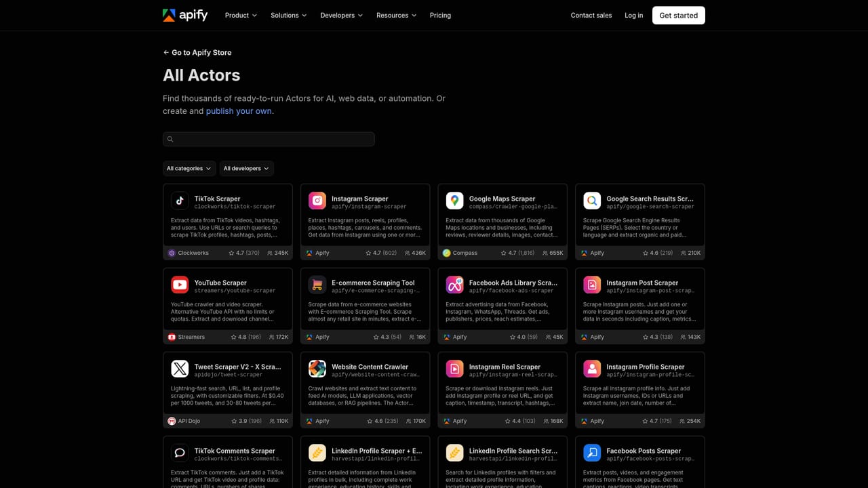Viewport: 868px width, 488px height.
Task: Go to Apify Store link
Action: click(x=197, y=52)
